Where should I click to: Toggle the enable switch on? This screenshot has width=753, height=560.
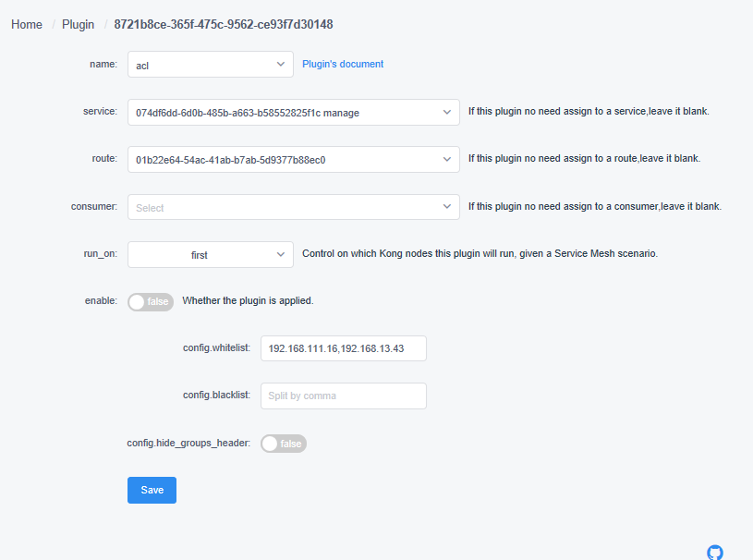click(x=151, y=301)
